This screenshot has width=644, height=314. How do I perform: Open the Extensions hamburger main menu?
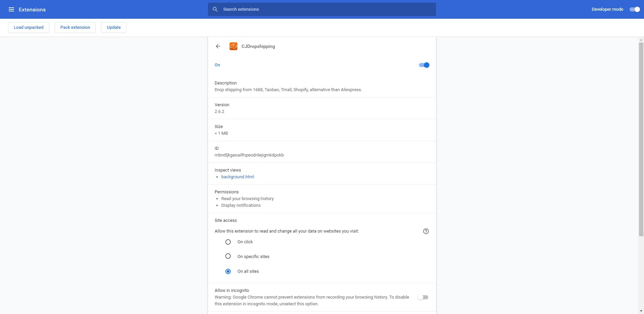(11, 9)
